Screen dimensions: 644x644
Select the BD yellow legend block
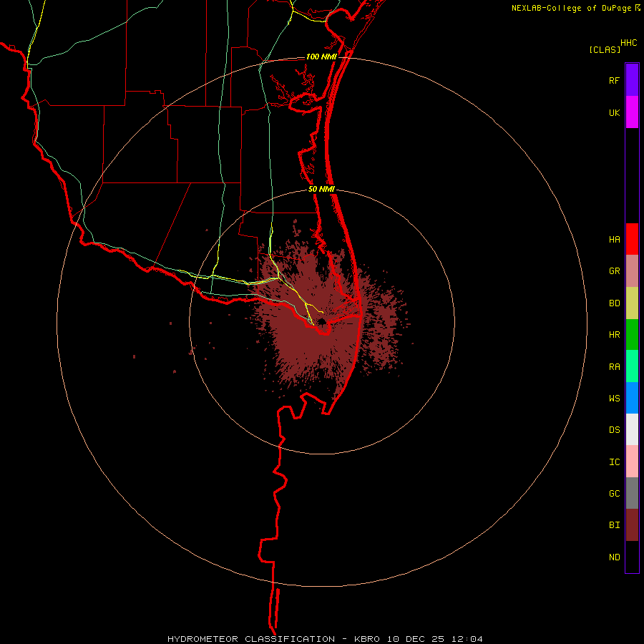click(632, 303)
